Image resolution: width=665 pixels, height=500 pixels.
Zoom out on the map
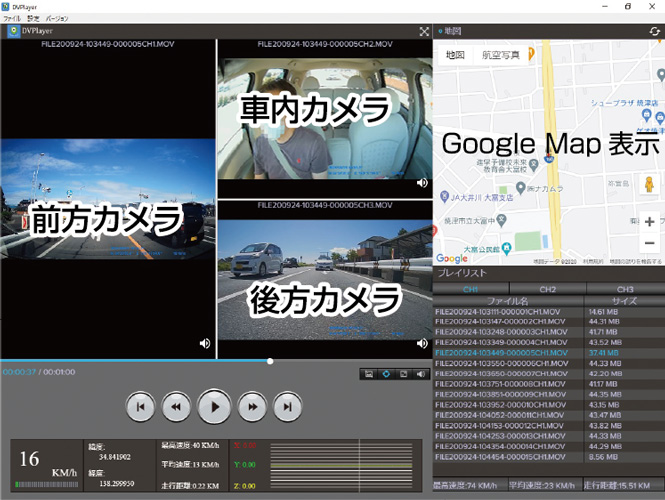(649, 243)
